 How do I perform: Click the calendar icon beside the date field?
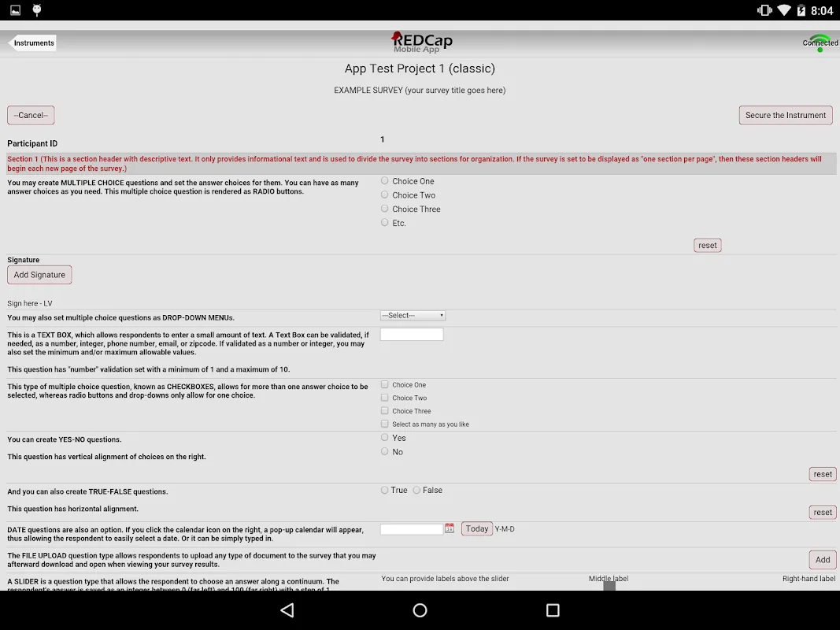click(450, 529)
